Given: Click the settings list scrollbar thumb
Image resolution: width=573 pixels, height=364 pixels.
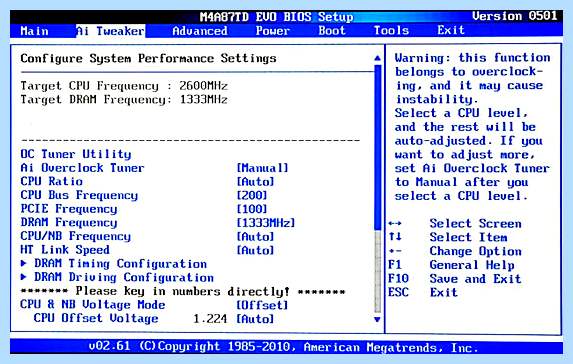Looking at the screenshot, I should point(377,148).
